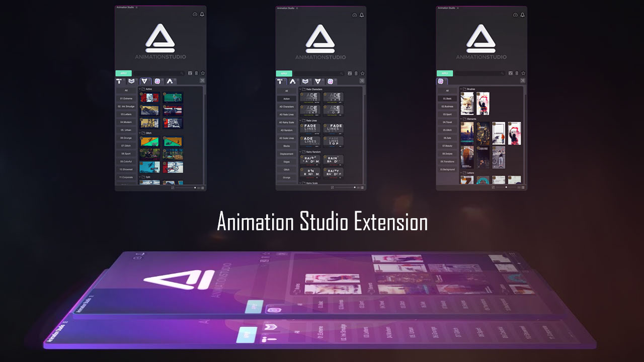Click green APPLY button in Brushes panel
The image size is (644, 362).
point(444,73)
